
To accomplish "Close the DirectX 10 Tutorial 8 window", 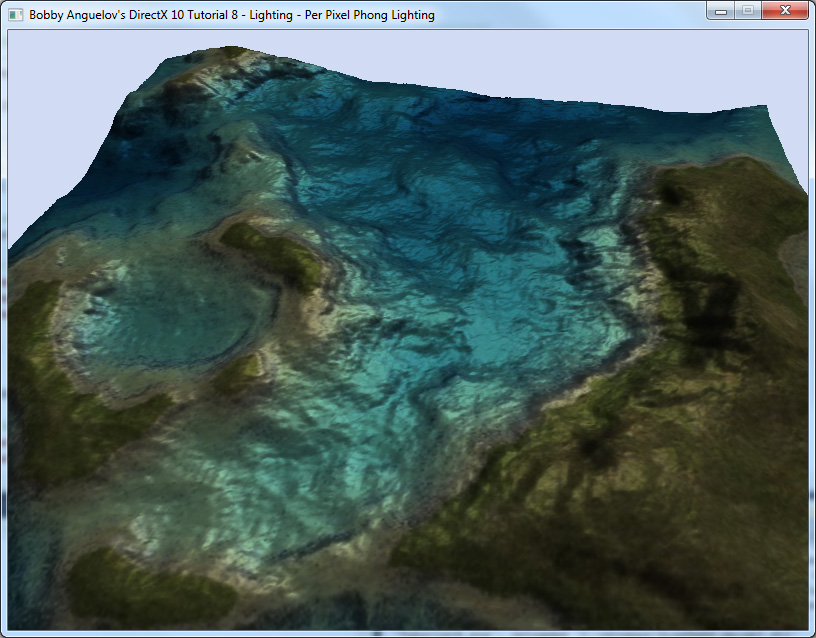I will click(785, 11).
